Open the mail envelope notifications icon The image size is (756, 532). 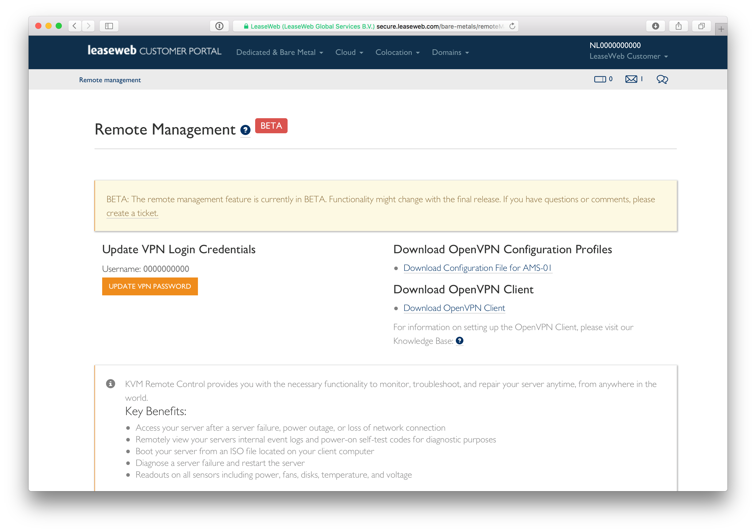coord(631,79)
